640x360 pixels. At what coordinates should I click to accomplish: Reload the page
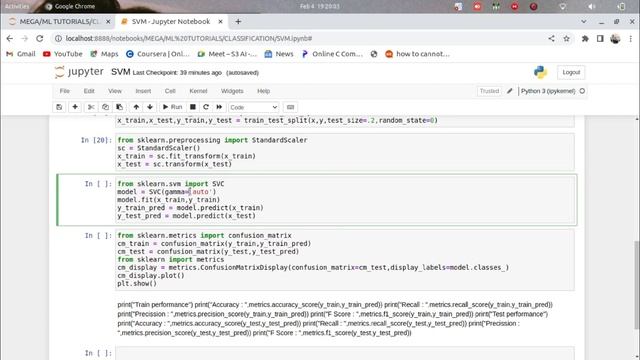(40, 38)
